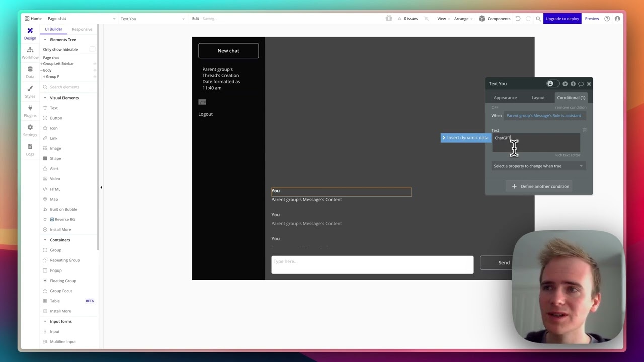Check the Only show hideable checkbox
Viewport: 644px width, 362px height.
click(x=92, y=49)
